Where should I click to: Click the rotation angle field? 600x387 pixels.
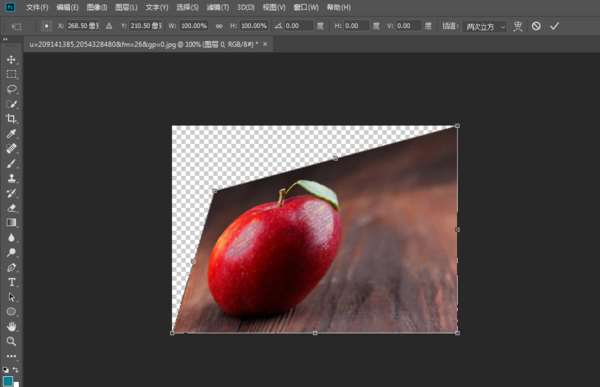(298, 26)
